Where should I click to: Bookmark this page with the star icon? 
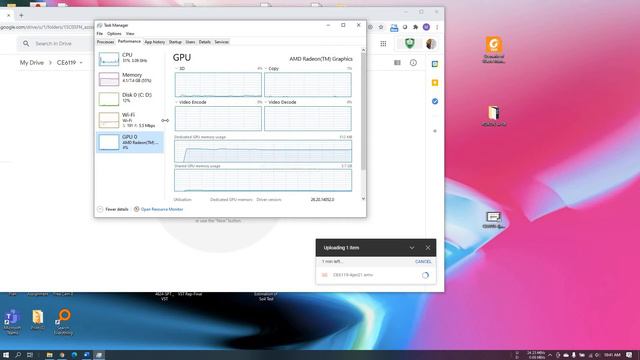point(381,27)
